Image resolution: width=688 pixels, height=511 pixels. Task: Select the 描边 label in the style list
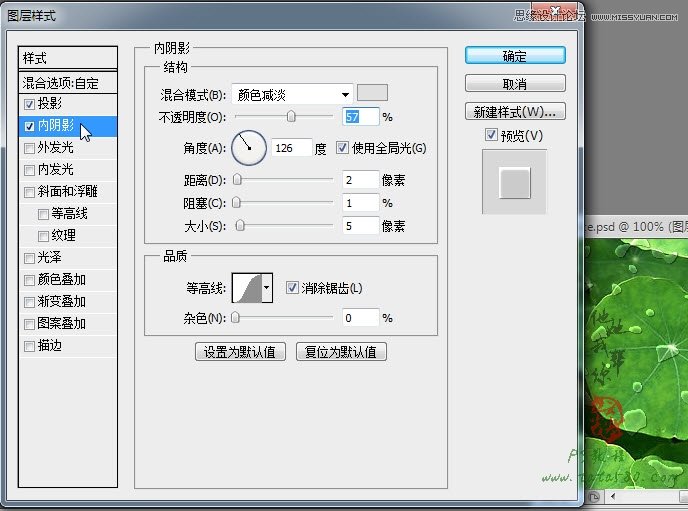50,346
